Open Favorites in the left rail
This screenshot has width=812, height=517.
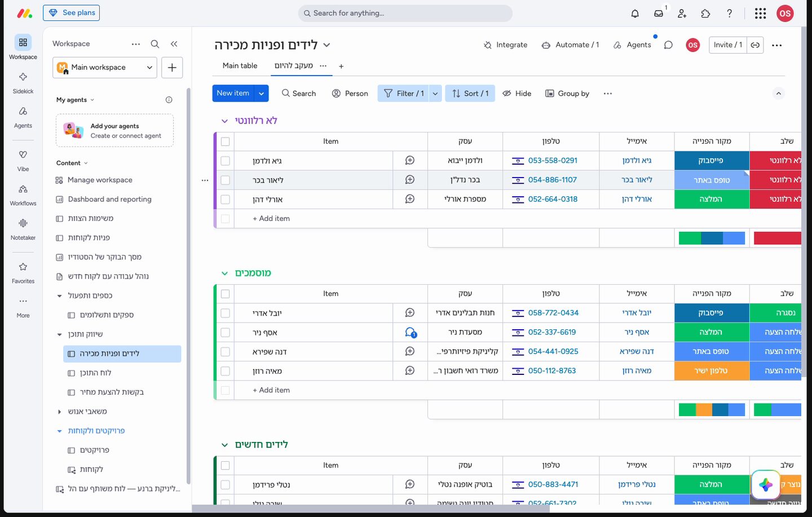23,272
